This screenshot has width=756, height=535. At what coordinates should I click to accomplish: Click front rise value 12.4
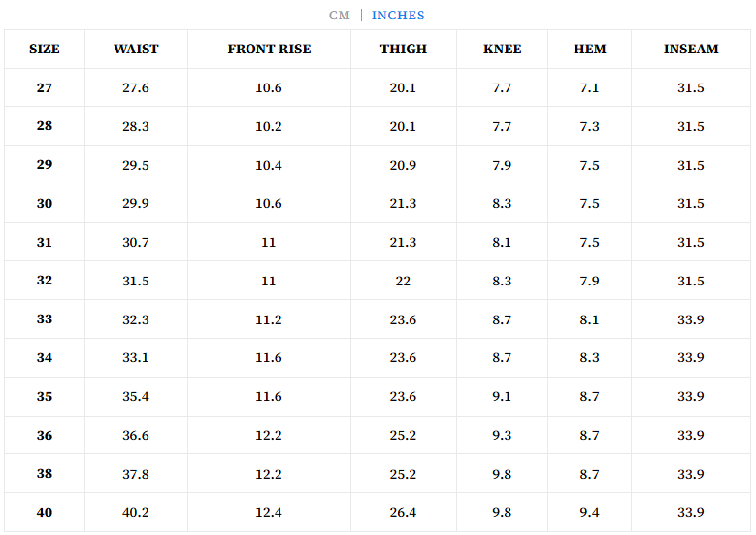click(269, 513)
